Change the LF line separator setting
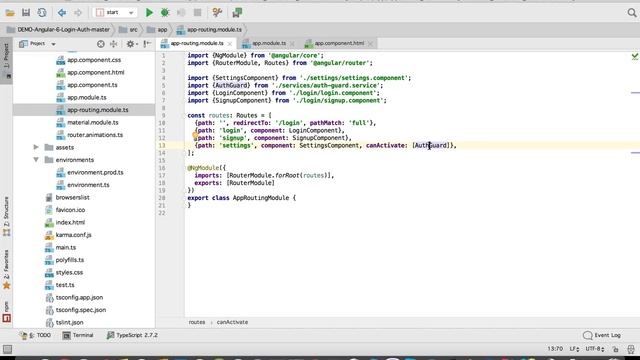Screen dimensions: 640x360 coord(574,349)
